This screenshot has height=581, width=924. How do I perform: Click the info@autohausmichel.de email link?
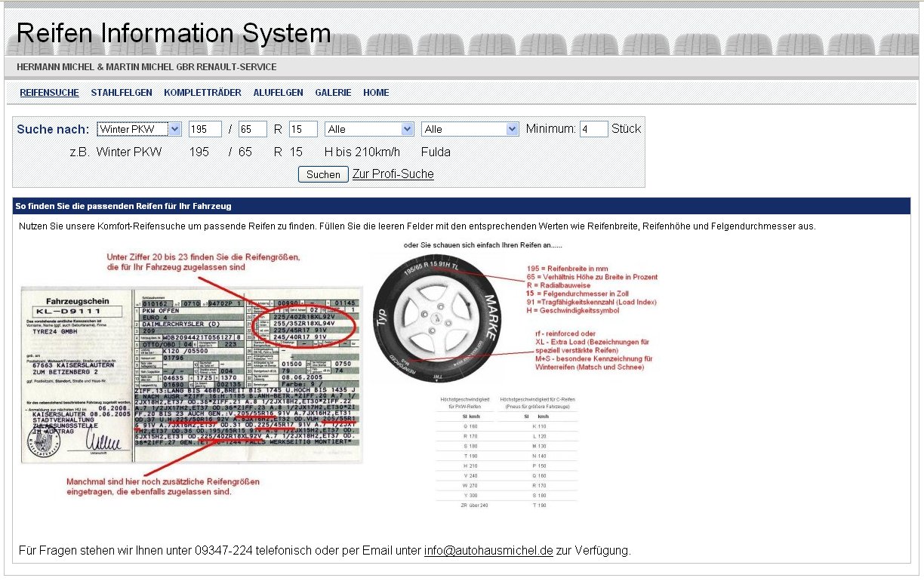488,551
